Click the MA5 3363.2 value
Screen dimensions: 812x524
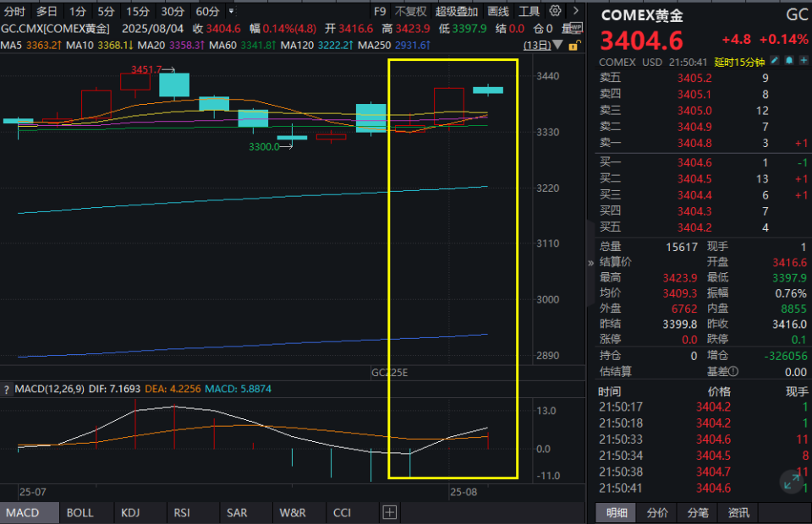click(x=44, y=46)
